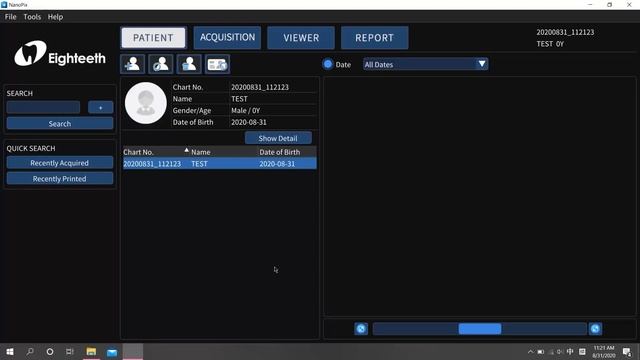Viewport: 640px width, 360px height.
Task: Sort by Chart No. column header
Action: coord(138,152)
